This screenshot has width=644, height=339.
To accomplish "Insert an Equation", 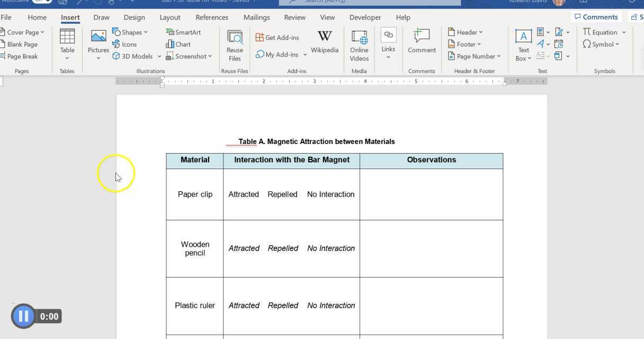I will click(602, 32).
